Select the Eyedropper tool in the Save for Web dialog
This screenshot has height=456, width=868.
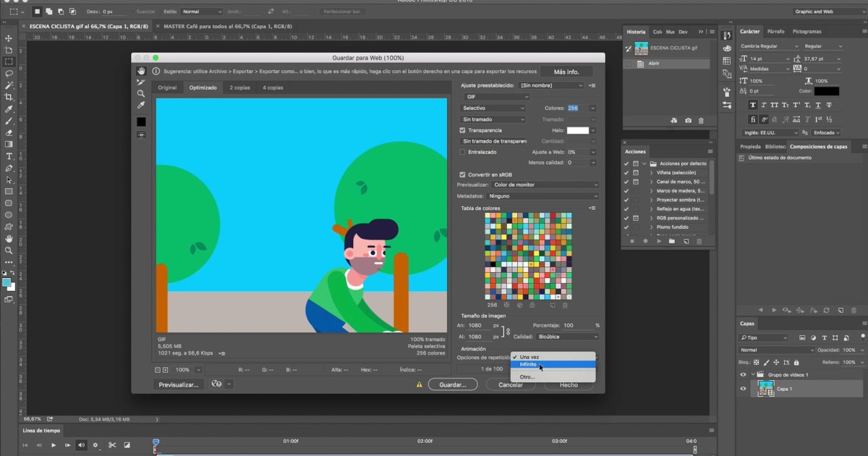pyautogui.click(x=141, y=106)
